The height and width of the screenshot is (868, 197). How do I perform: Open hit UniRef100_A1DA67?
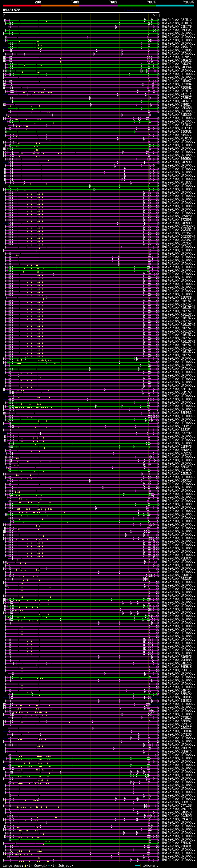click(x=176, y=81)
